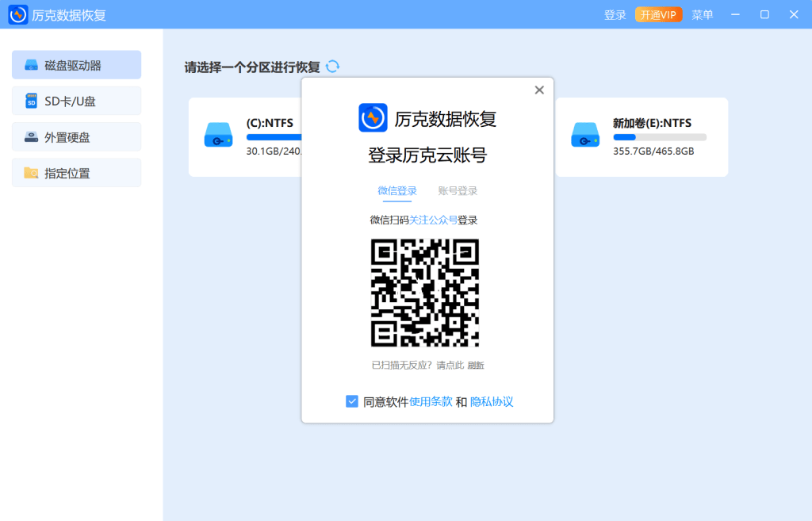The width and height of the screenshot is (812, 521).
Task: Click the external hard disk icon in sidebar
Action: [31, 137]
